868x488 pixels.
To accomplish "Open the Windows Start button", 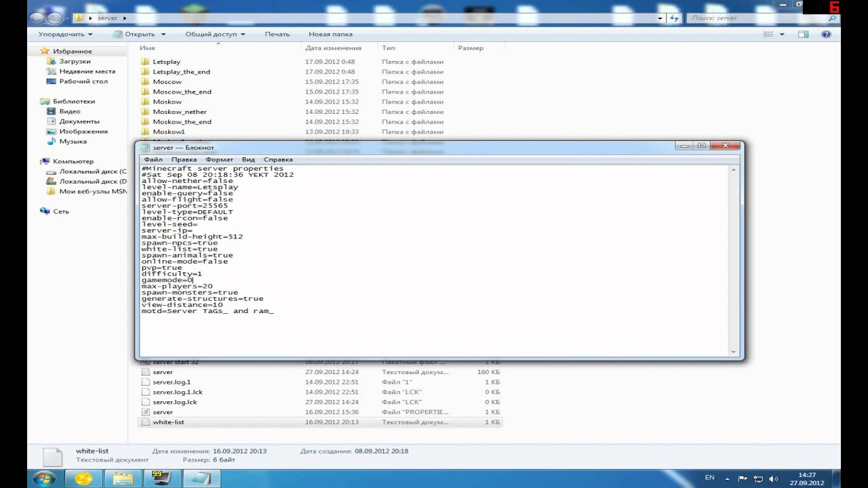I will coord(43,479).
